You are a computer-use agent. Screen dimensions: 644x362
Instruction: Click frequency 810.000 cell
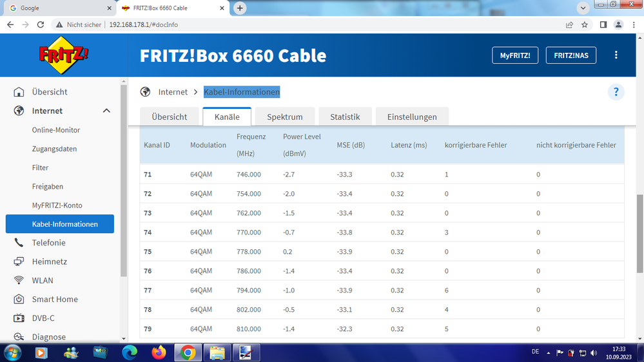(x=248, y=329)
